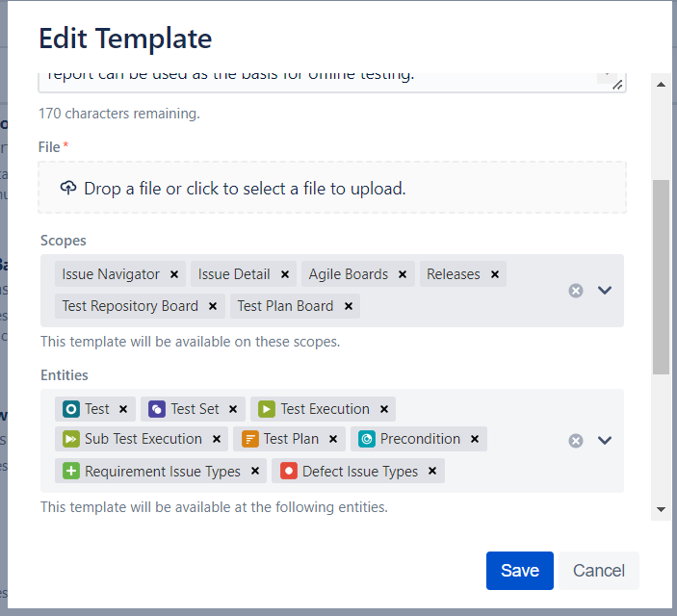Click the upload cloud icon
677x616 pixels.
67,188
